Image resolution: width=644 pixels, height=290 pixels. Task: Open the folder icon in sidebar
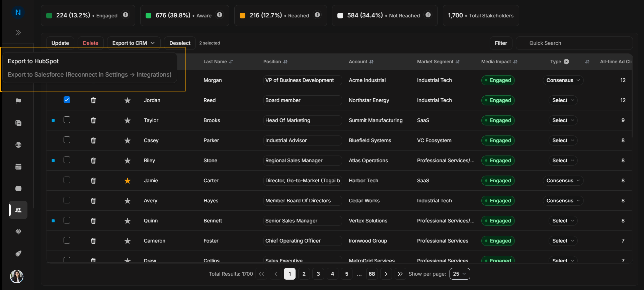coord(18,188)
